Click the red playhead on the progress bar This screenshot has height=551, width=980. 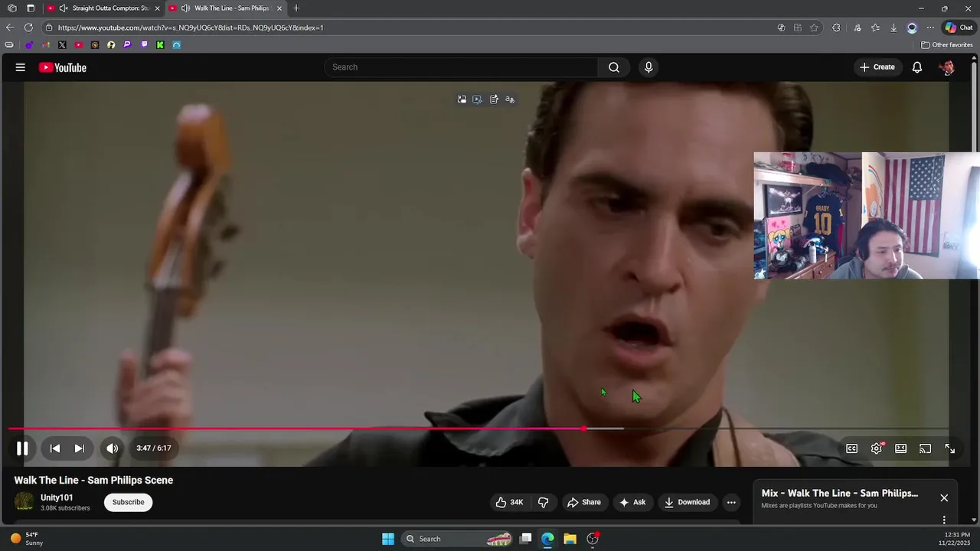click(584, 429)
